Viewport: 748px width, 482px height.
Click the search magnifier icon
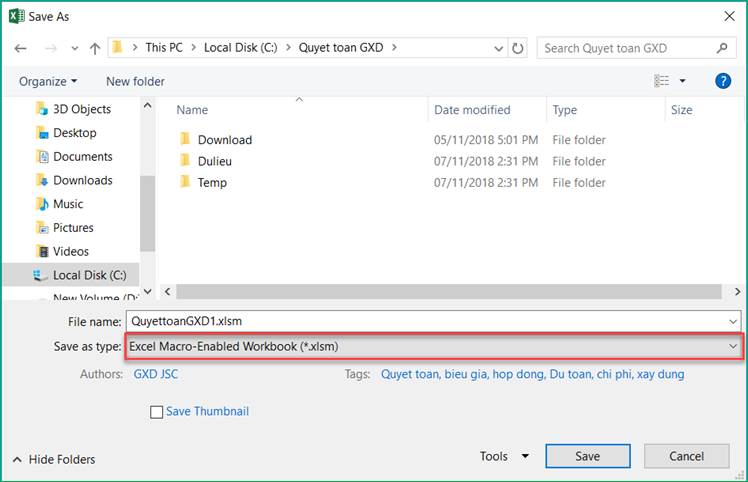[722, 47]
